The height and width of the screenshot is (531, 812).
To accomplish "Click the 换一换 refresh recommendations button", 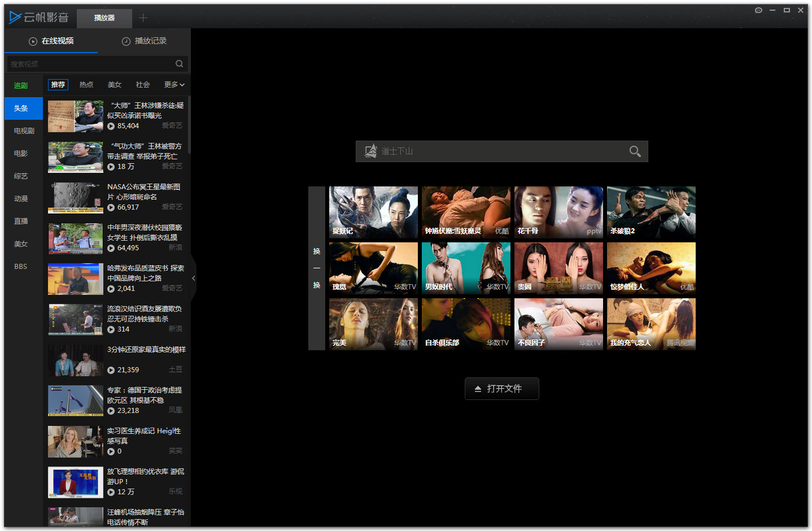I will [x=317, y=268].
